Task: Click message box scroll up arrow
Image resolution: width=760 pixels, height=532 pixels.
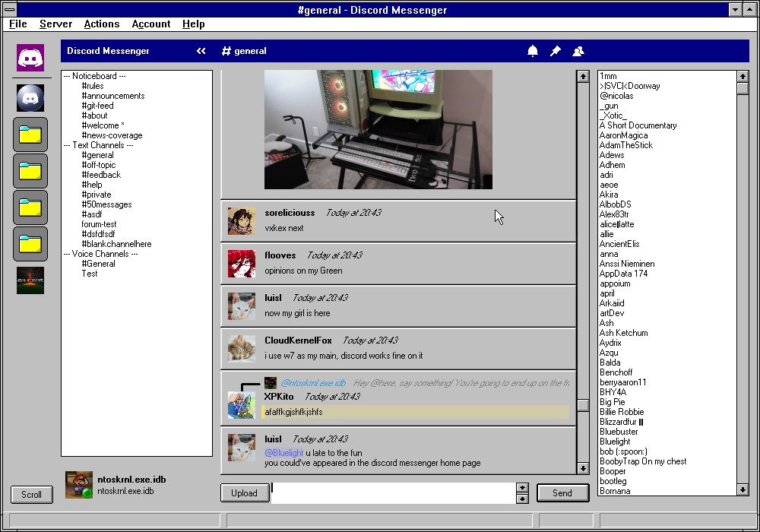Action: point(522,488)
